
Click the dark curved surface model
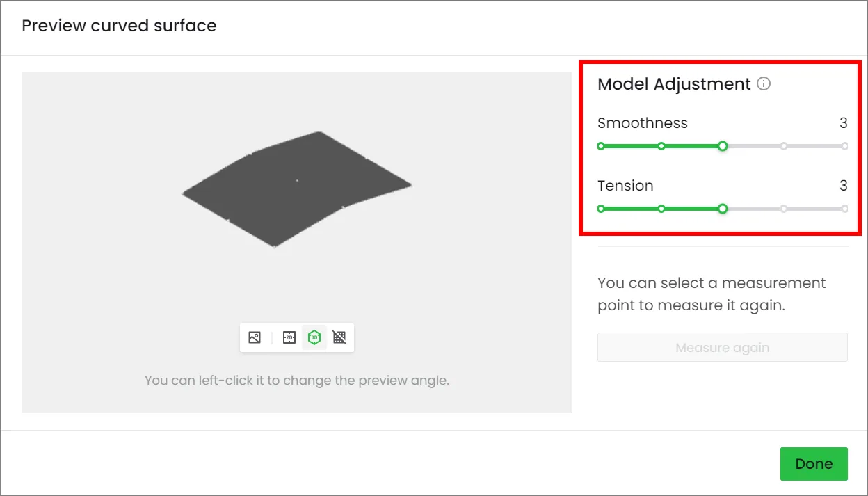pos(297,189)
